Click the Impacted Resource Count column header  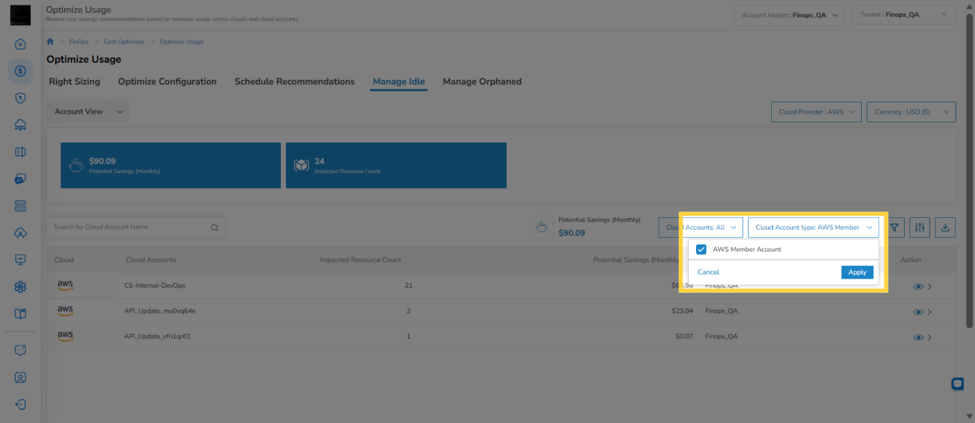pos(360,259)
